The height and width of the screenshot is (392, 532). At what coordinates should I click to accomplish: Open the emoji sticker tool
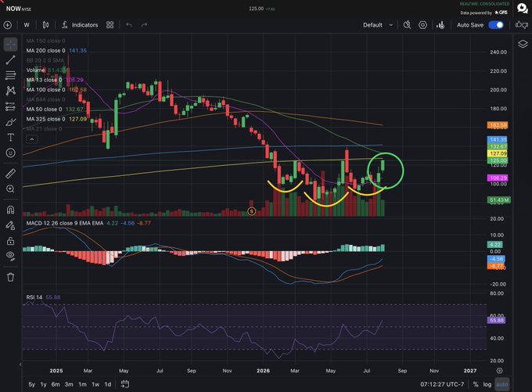coord(10,153)
